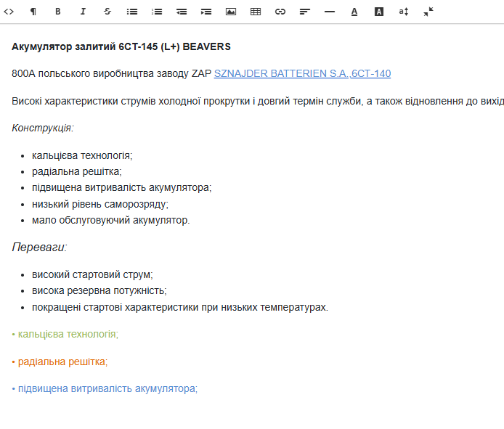Toggle bold formatting
The height and width of the screenshot is (429, 504).
pyautogui.click(x=58, y=12)
